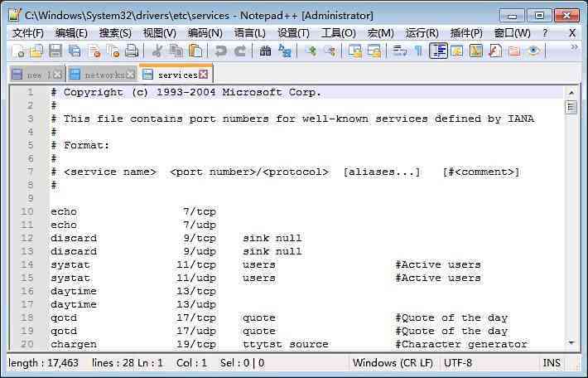Viewport: 588px width, 378px height.
Task: Toggle the monitoring eye icon
Action: [533, 51]
